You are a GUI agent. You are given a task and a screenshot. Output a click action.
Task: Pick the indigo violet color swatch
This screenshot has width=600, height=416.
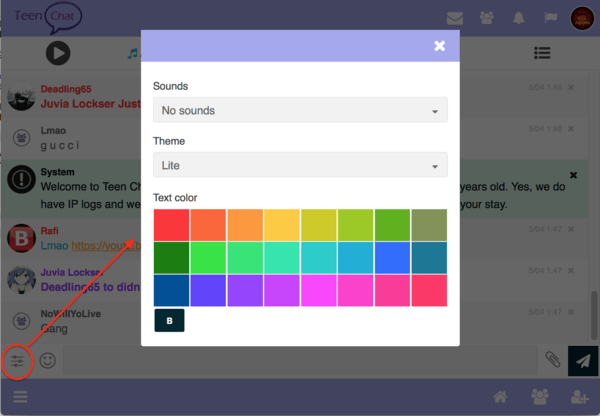click(x=208, y=290)
